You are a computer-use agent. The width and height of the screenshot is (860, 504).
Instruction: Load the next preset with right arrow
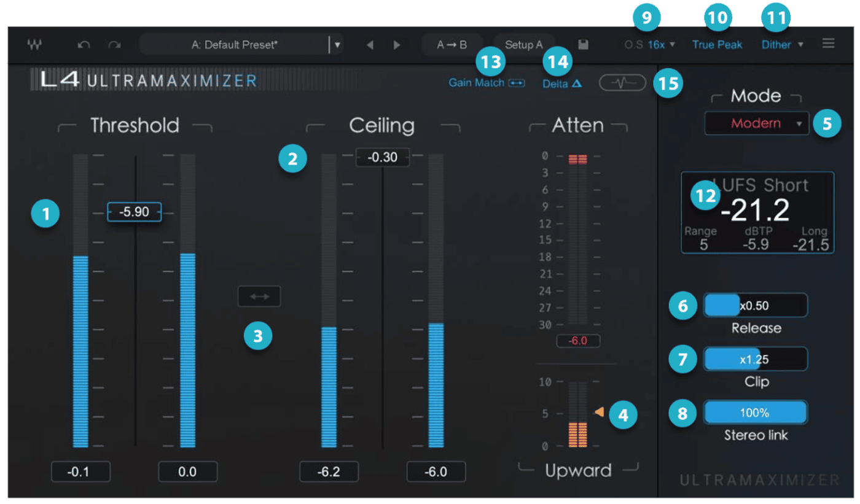click(397, 45)
